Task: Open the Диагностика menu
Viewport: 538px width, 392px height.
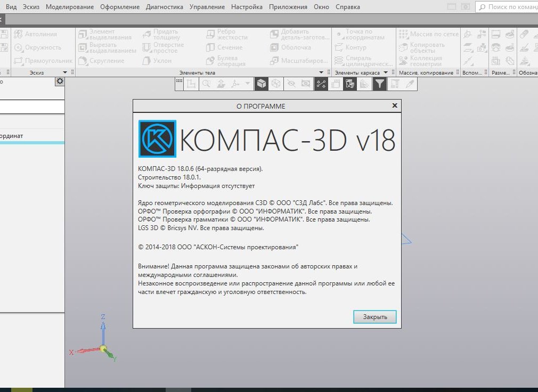Action: point(165,7)
